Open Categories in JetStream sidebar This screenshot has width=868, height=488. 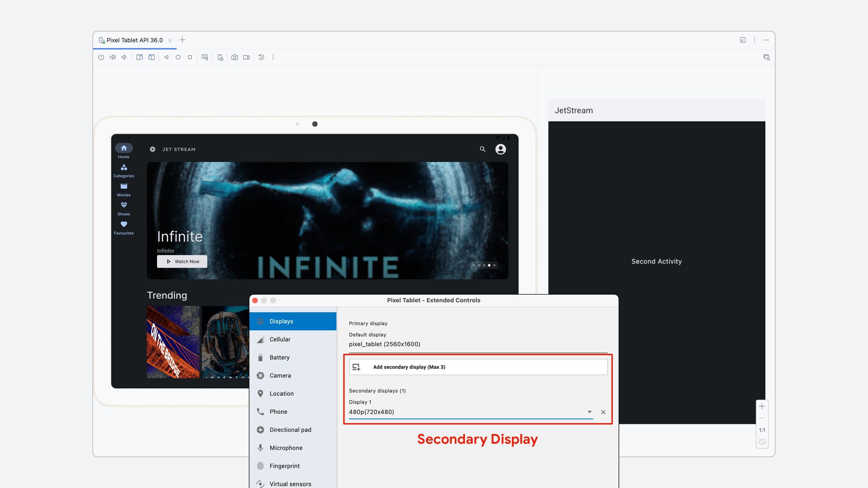[124, 171]
